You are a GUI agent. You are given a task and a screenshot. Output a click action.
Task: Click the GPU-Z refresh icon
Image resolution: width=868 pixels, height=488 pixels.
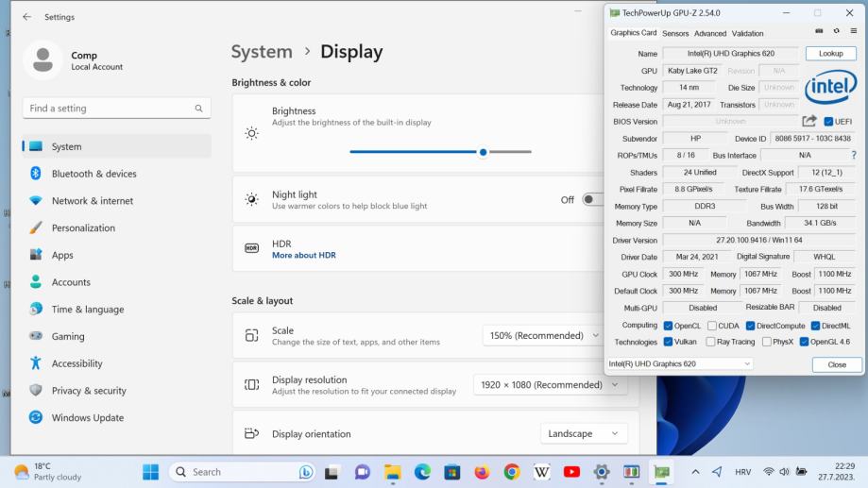point(836,32)
